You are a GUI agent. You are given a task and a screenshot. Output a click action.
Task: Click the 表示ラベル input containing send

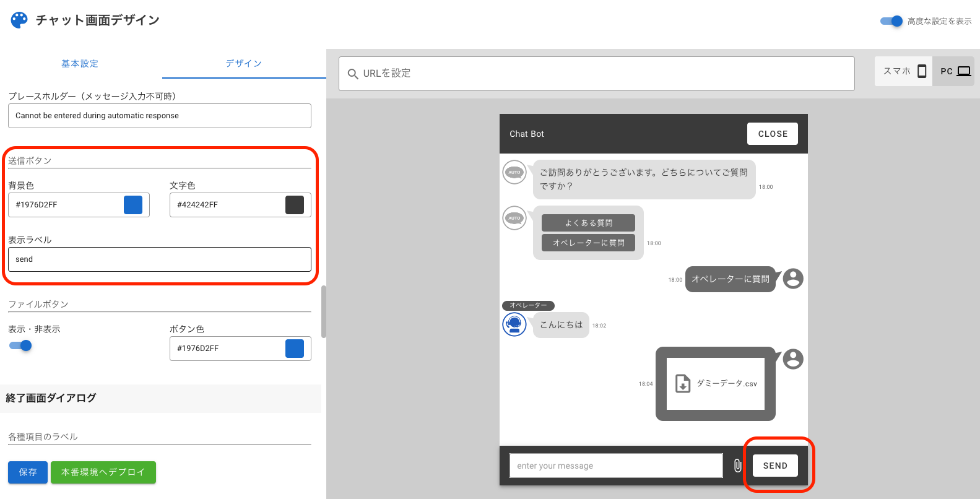pos(159,259)
